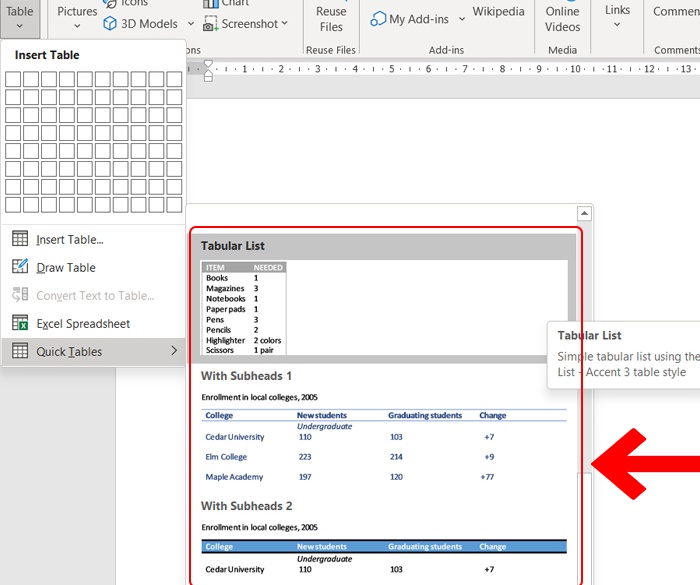
Task: Choose the With Subheads 2 quick table
Action: (x=384, y=539)
